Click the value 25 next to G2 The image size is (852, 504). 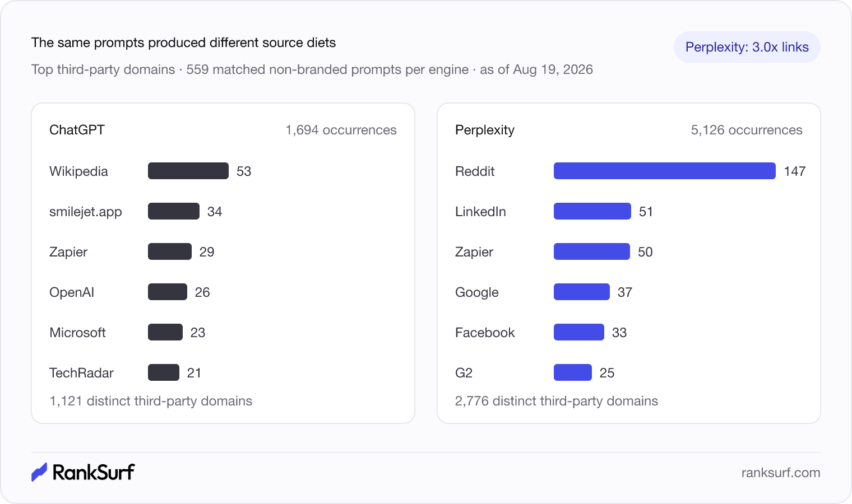(607, 373)
